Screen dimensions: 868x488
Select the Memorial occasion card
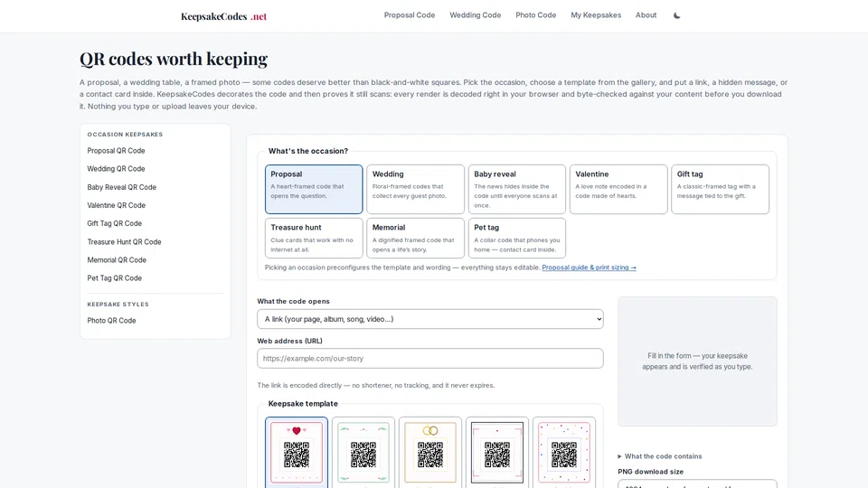415,238
